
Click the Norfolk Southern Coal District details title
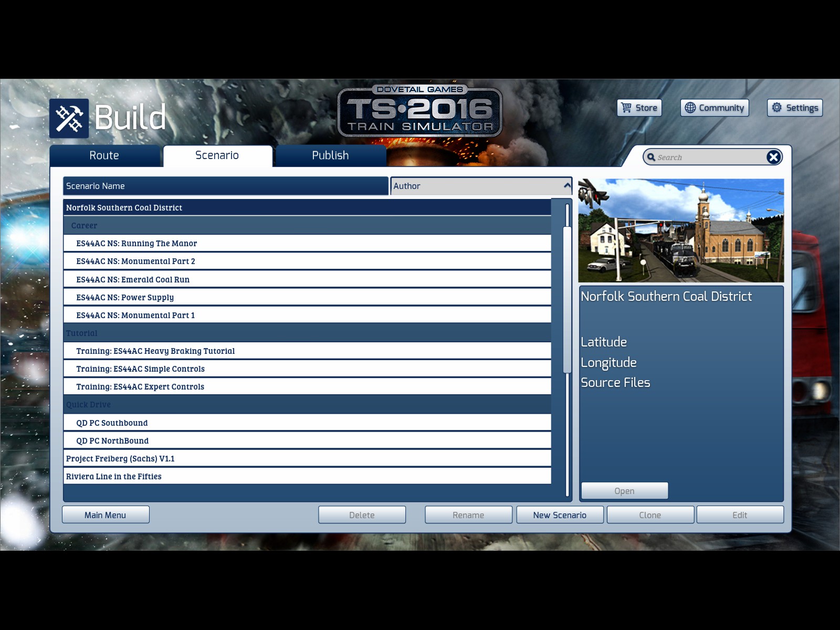coord(666,297)
